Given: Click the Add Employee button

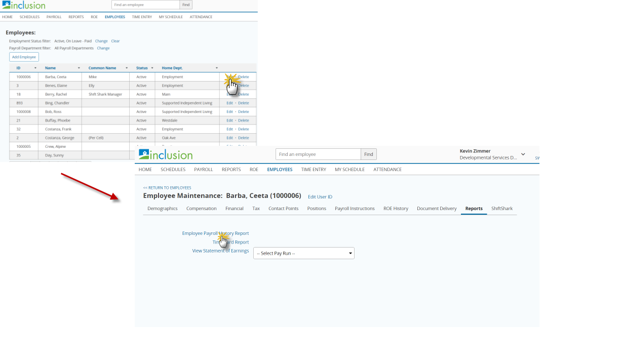Looking at the screenshot, I should coord(24,57).
